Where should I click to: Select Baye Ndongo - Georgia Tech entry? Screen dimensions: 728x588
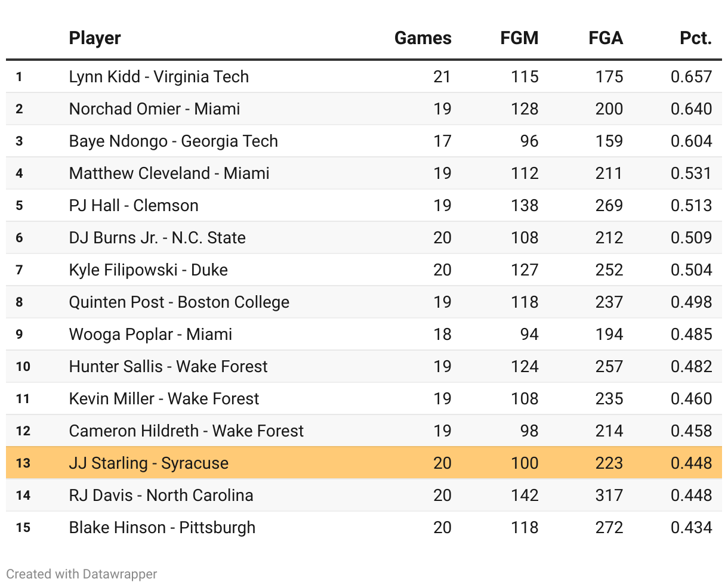point(174,141)
